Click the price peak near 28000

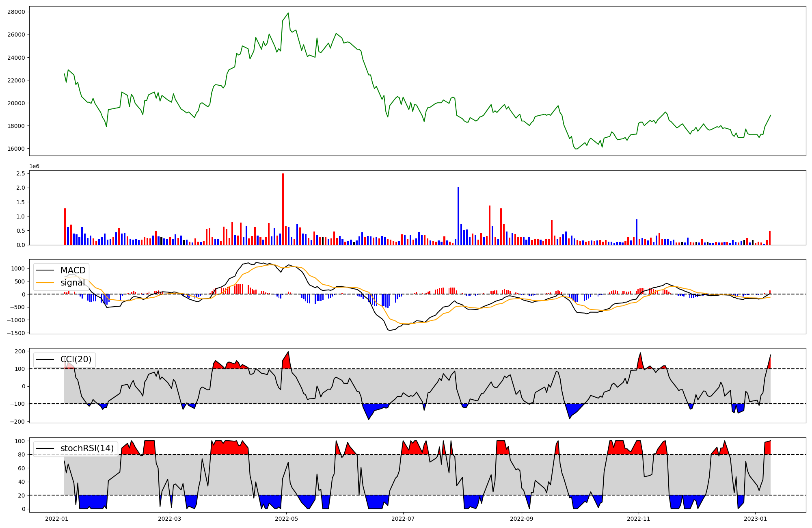tap(288, 13)
